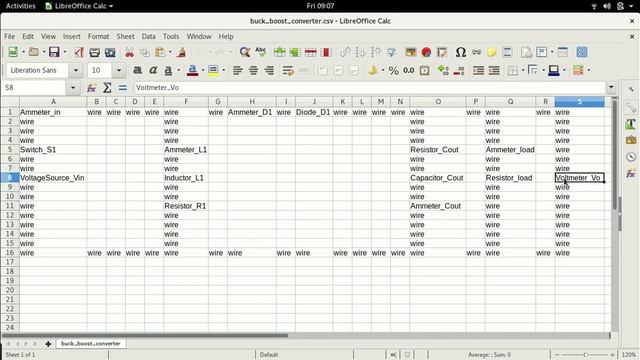This screenshot has height=360, width=640.
Task: Open Find & Replace tool
Action: click(245, 52)
